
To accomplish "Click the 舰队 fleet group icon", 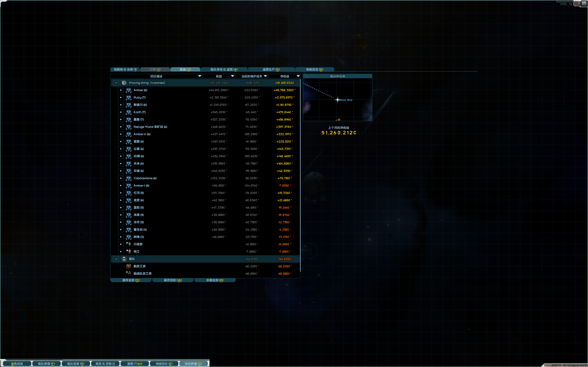I will tap(124, 259).
